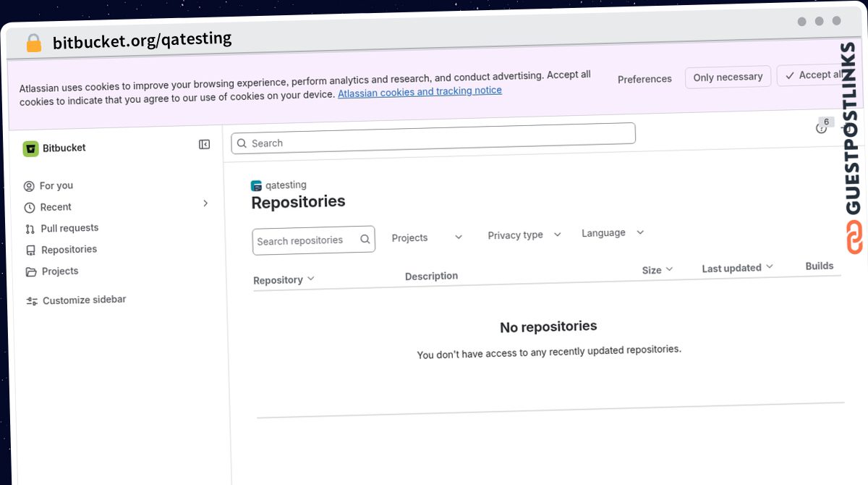Open Atlassian cookies and tracking notice link
This screenshot has height=485, width=868.
click(420, 92)
